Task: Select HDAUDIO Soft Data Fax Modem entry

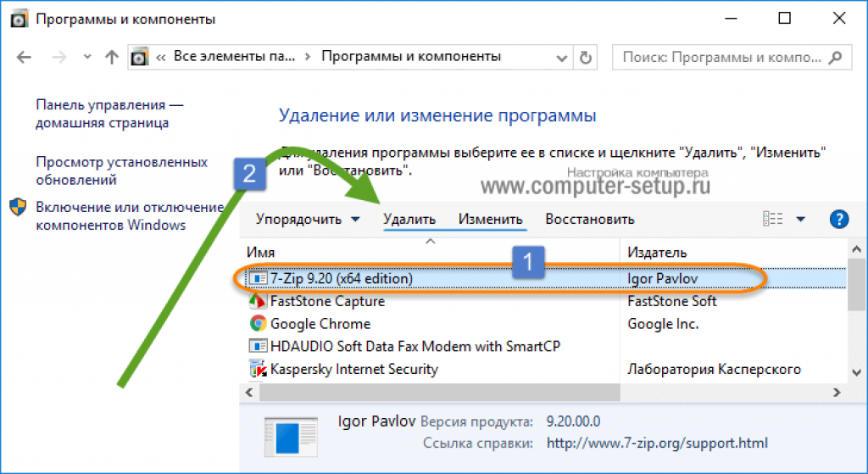Action: click(415, 347)
